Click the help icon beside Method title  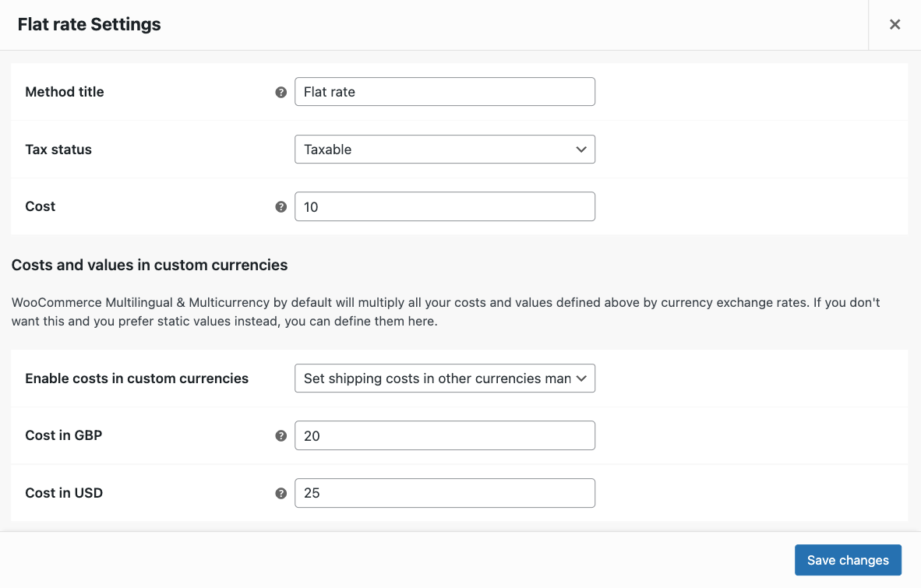281,91
